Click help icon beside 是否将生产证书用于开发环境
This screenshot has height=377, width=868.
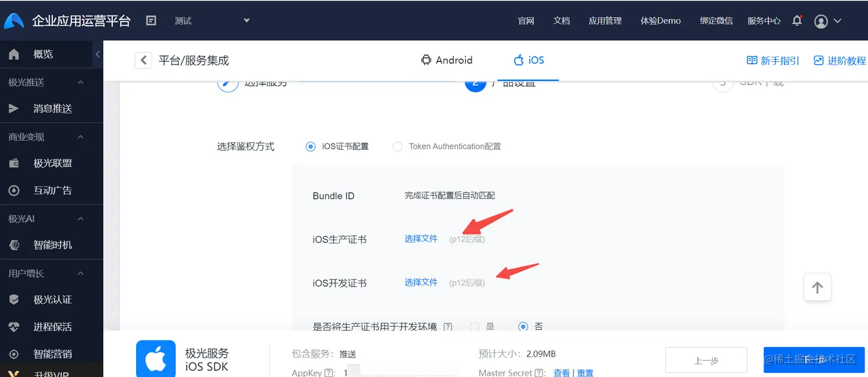pos(448,327)
